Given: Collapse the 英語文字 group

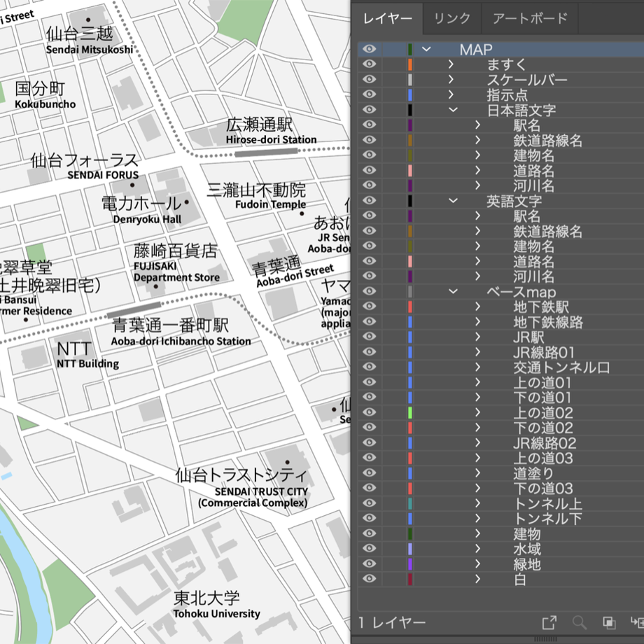Looking at the screenshot, I should (x=453, y=200).
